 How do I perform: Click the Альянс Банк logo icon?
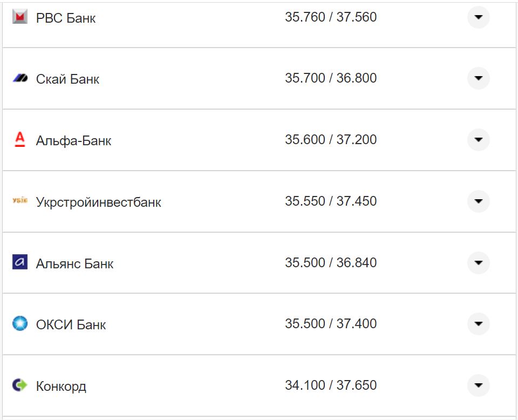coord(20,262)
